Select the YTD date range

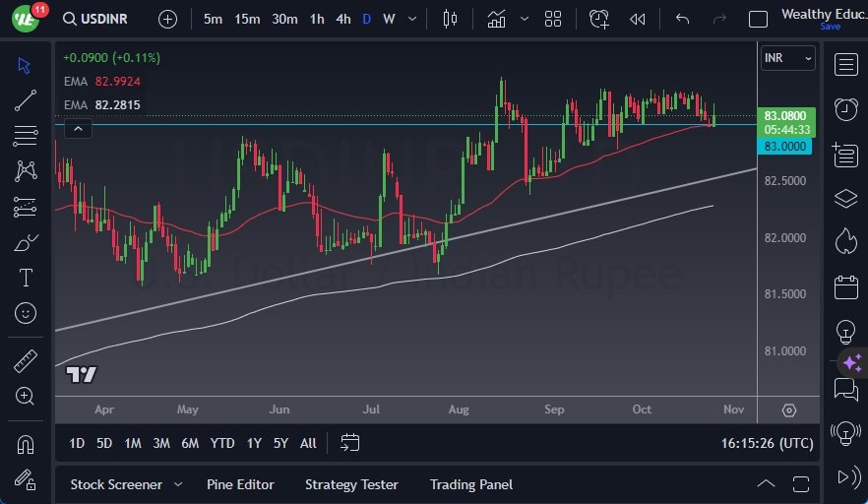tap(222, 443)
